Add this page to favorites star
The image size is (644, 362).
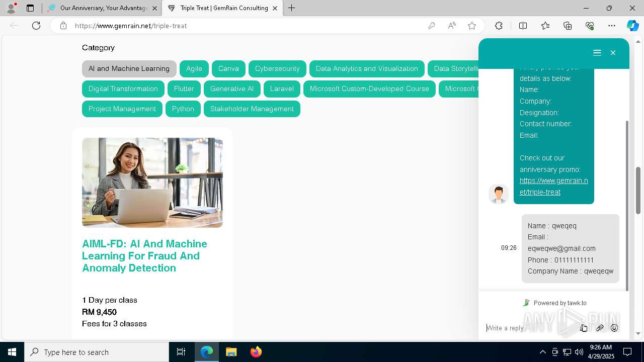(x=472, y=26)
